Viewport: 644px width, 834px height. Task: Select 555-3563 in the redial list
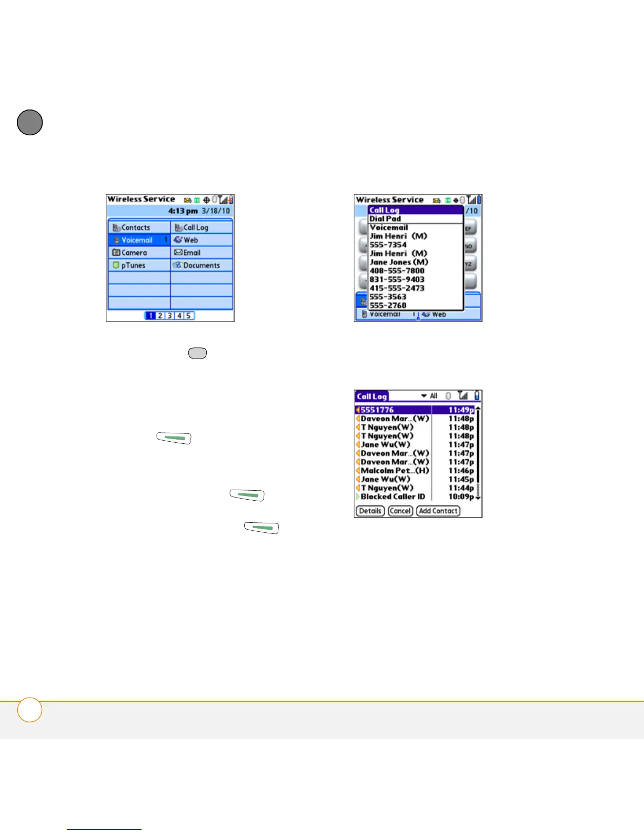415,297
